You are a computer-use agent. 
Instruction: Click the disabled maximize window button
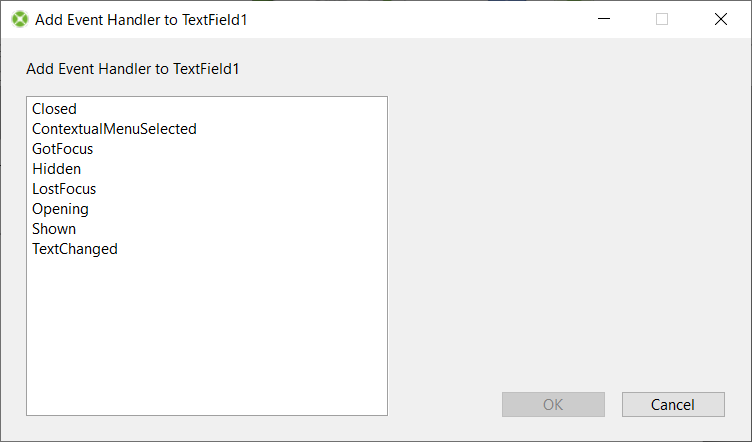coord(661,19)
